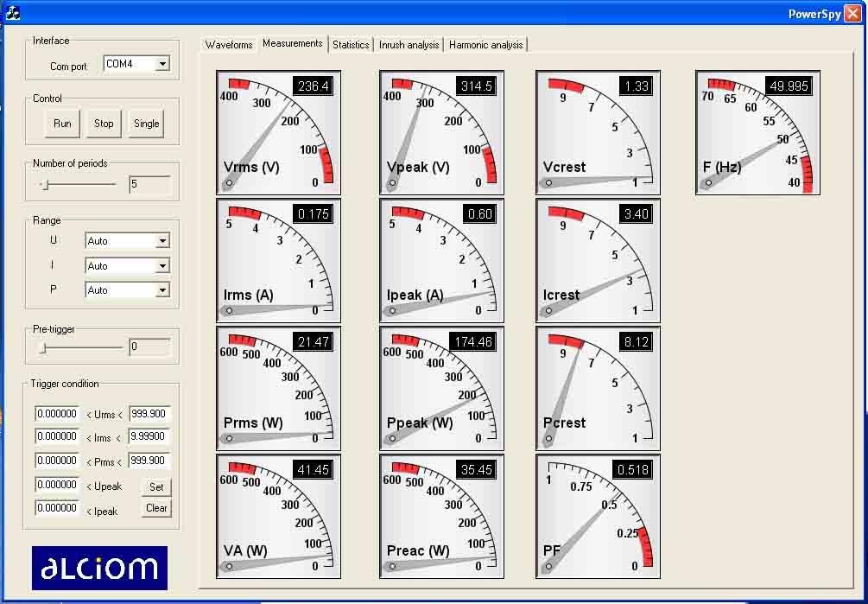Click the Irms upper limit 9.99900 field
The height and width of the screenshot is (604, 868).
pos(150,437)
